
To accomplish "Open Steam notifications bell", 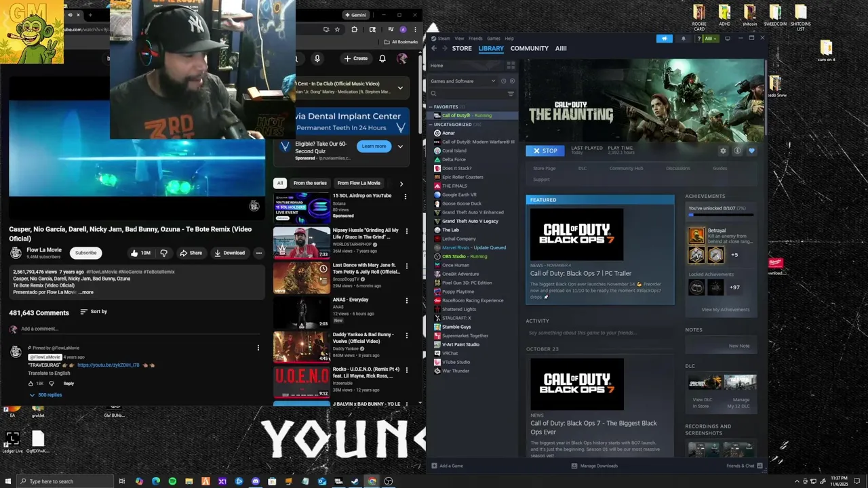I will pyautogui.click(x=683, y=39).
